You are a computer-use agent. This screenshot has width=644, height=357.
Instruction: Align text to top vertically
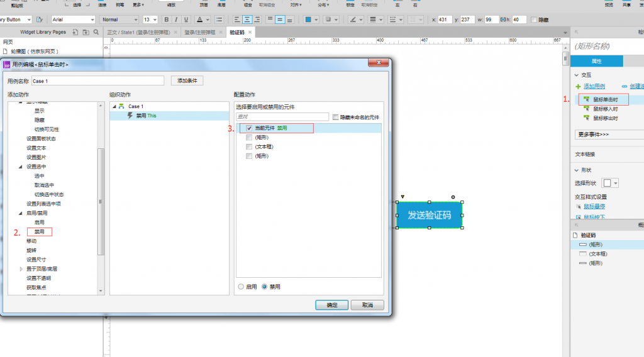point(270,19)
